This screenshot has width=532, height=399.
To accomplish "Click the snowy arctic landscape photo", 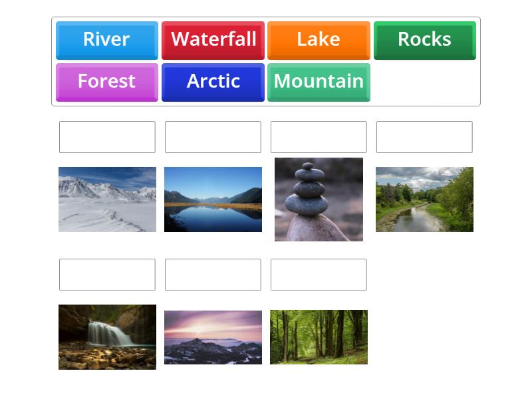I will tap(107, 199).
